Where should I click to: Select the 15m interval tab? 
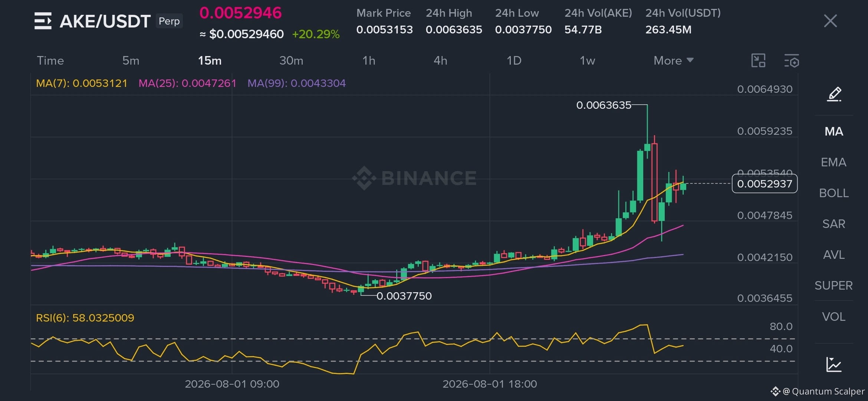210,61
